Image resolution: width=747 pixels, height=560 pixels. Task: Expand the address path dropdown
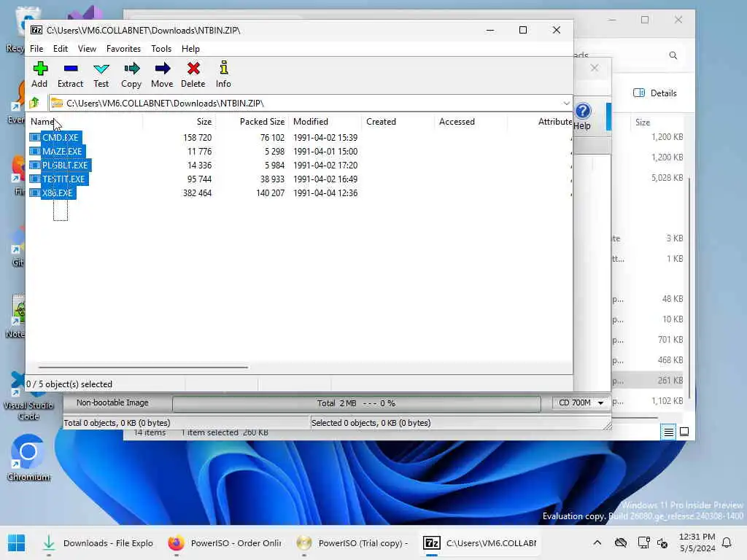[x=566, y=103]
